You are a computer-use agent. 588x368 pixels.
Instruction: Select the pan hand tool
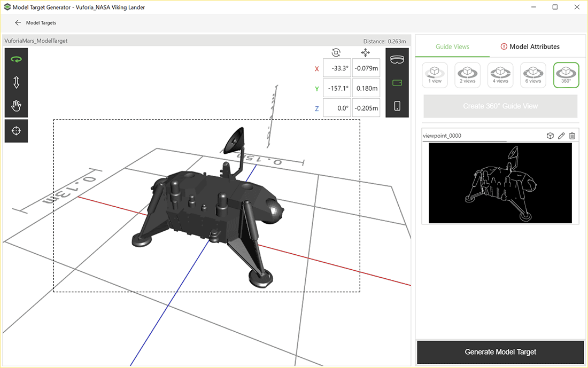pyautogui.click(x=16, y=106)
